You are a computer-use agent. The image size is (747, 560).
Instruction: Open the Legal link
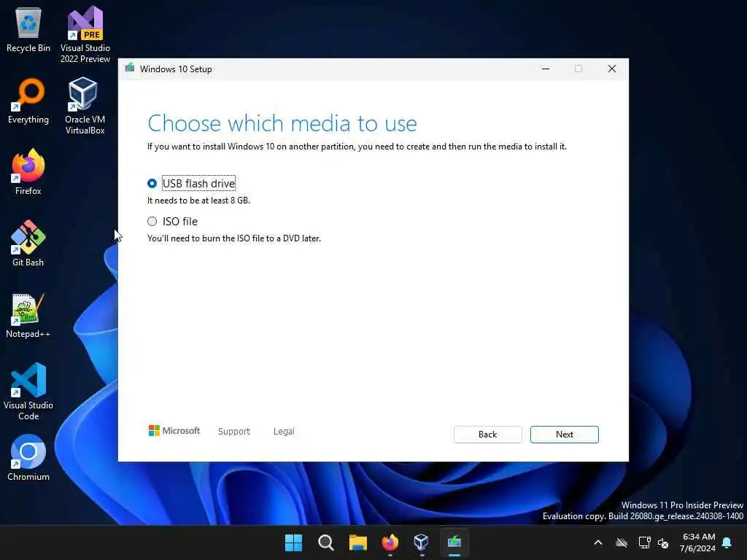(284, 431)
